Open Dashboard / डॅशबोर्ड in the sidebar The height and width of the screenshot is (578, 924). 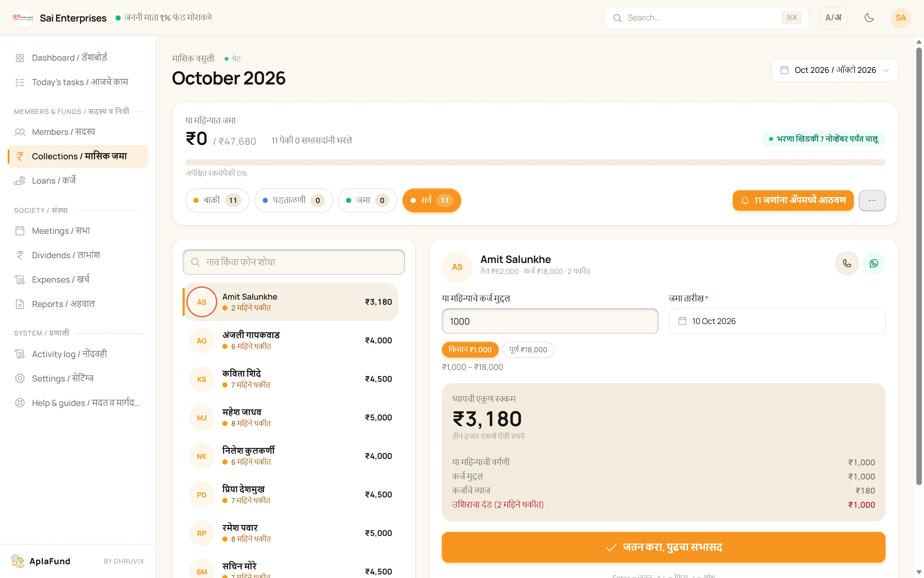[78, 58]
